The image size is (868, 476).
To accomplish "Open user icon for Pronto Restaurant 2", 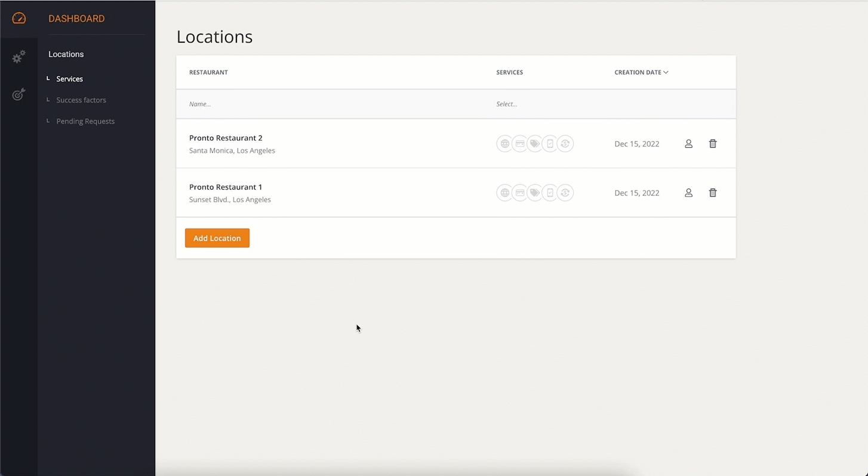I will point(688,144).
